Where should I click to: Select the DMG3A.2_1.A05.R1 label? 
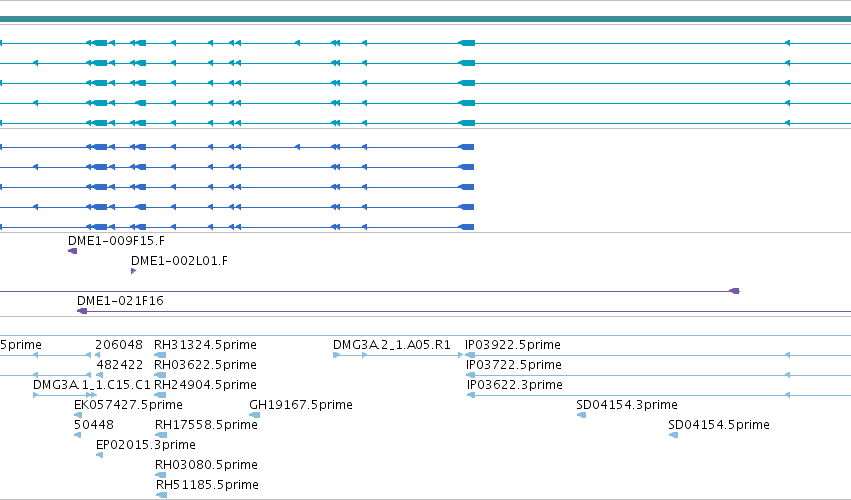coord(391,345)
